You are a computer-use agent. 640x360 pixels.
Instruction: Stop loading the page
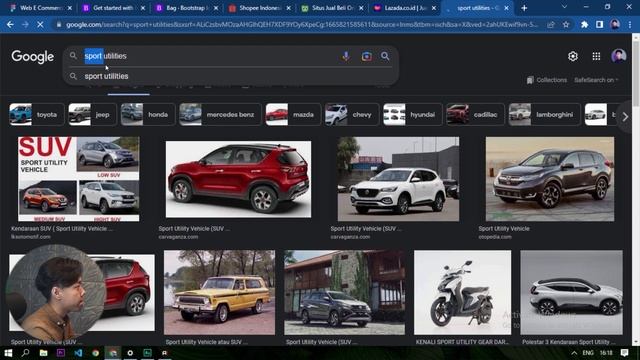pyautogui.click(x=40, y=25)
